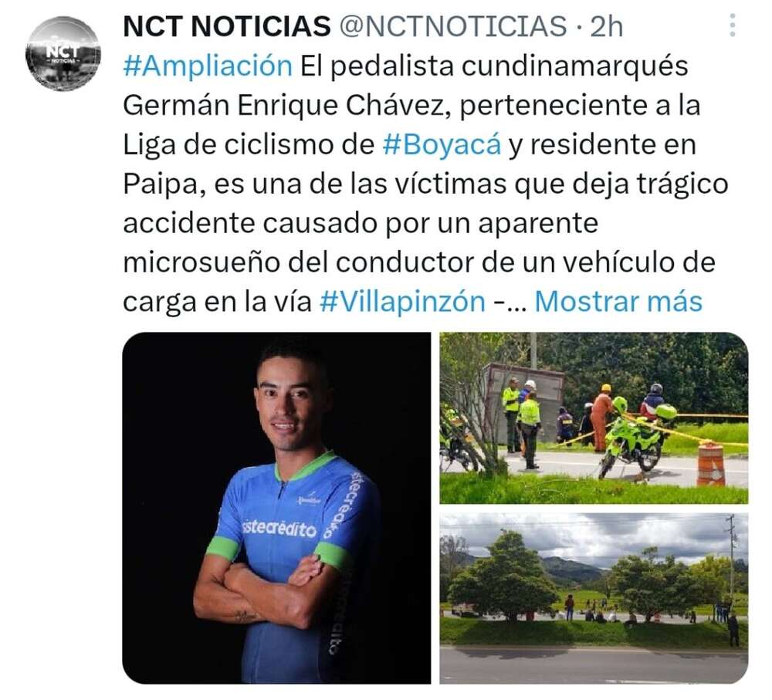Image resolution: width=772 pixels, height=700 pixels.
Task: Open the accident scene photo with police motorcycle
Action: click(x=594, y=418)
